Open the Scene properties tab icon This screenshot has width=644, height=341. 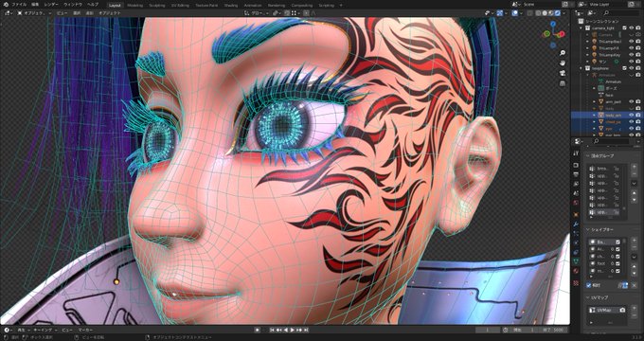click(576, 193)
